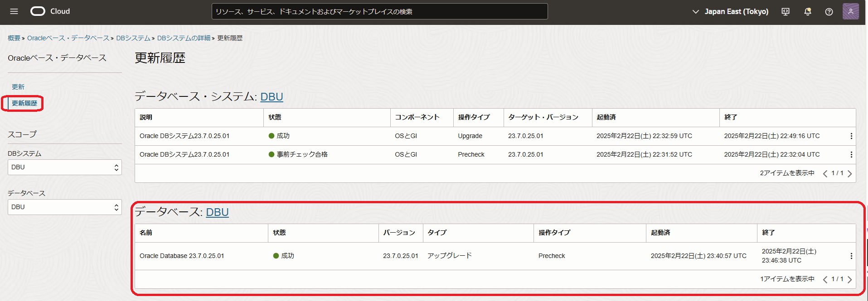Viewport: 868px width, 301px height.
Task: Click the search box for resources and services
Action: [x=379, y=11]
